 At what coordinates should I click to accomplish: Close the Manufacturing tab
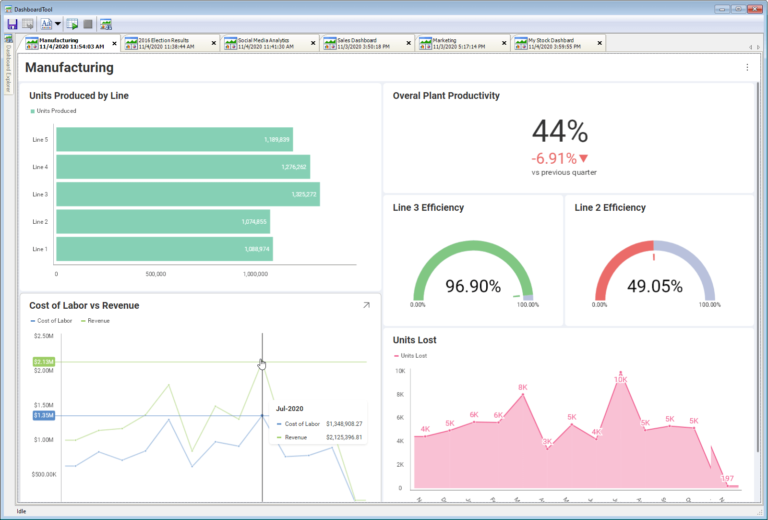coord(115,44)
